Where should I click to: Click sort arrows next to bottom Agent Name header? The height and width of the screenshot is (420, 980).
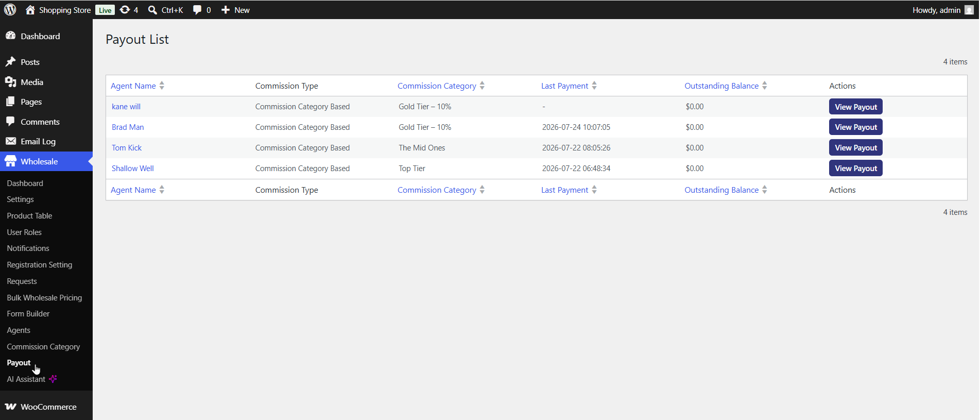click(x=162, y=190)
